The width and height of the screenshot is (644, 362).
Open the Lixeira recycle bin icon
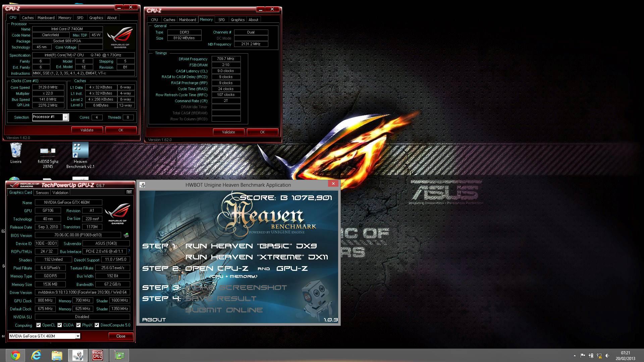pos(16,153)
